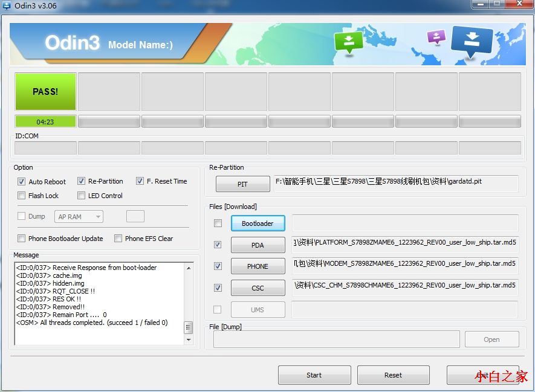Image resolution: width=535 pixels, height=392 pixels.
Task: Click the Exit button
Action: (x=483, y=375)
